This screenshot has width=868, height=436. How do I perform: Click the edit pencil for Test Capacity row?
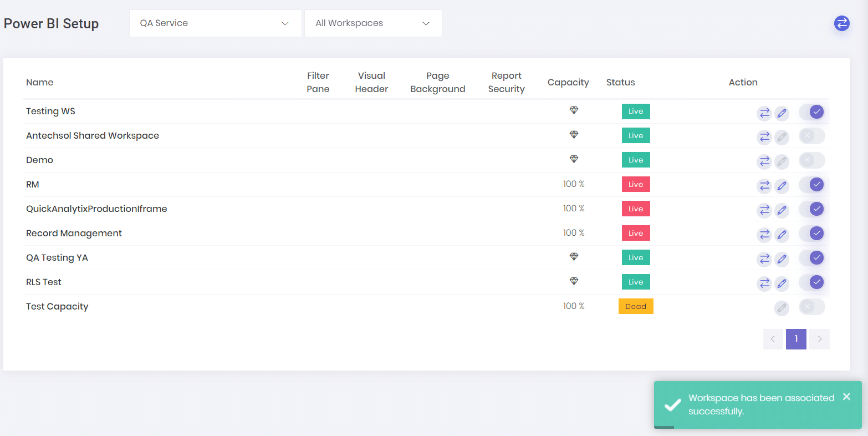pyautogui.click(x=782, y=308)
